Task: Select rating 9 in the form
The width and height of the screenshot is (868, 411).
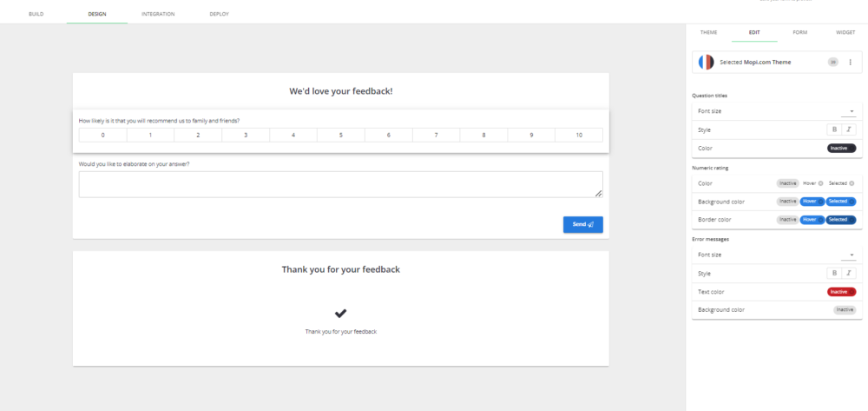Action: point(531,136)
